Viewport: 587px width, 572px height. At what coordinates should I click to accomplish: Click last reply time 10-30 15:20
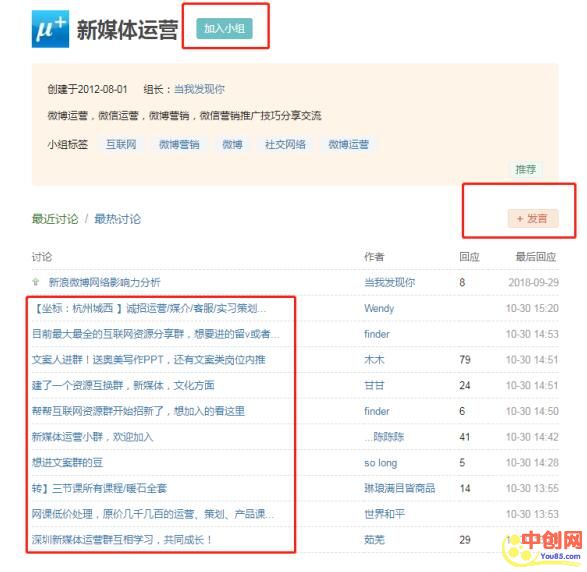[x=532, y=308]
